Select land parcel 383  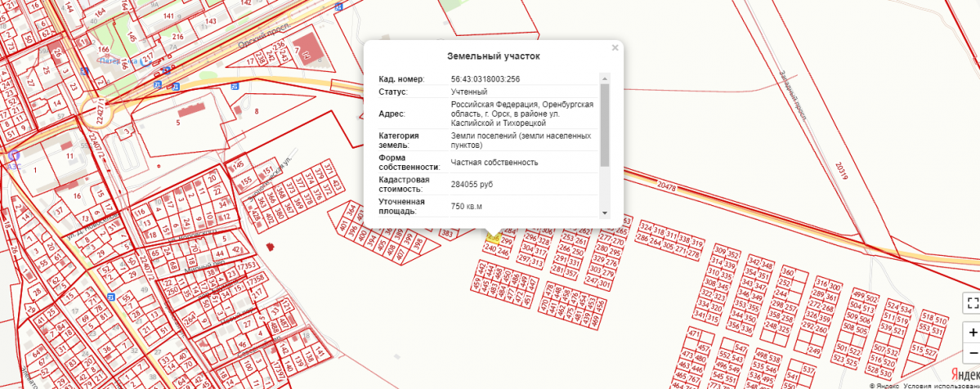[447, 234]
